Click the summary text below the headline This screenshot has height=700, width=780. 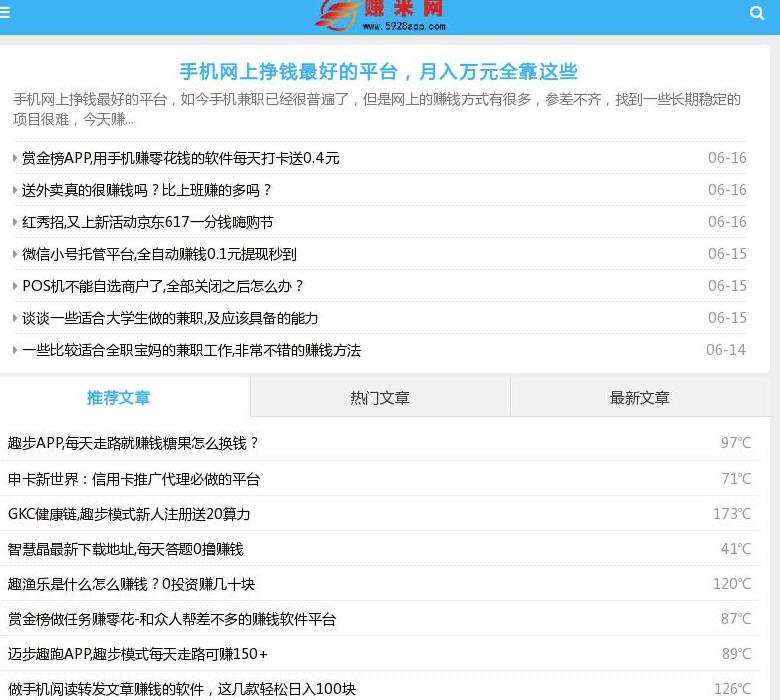click(x=377, y=109)
